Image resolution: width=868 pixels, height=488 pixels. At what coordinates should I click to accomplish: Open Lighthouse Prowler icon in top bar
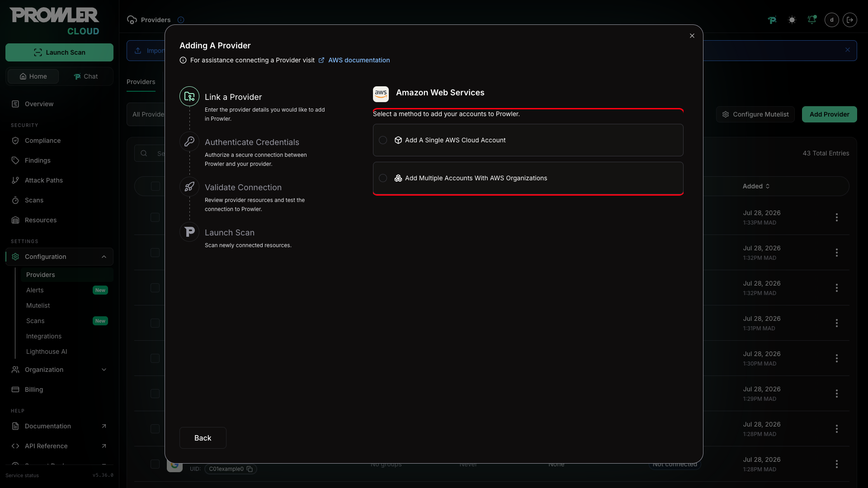point(772,20)
